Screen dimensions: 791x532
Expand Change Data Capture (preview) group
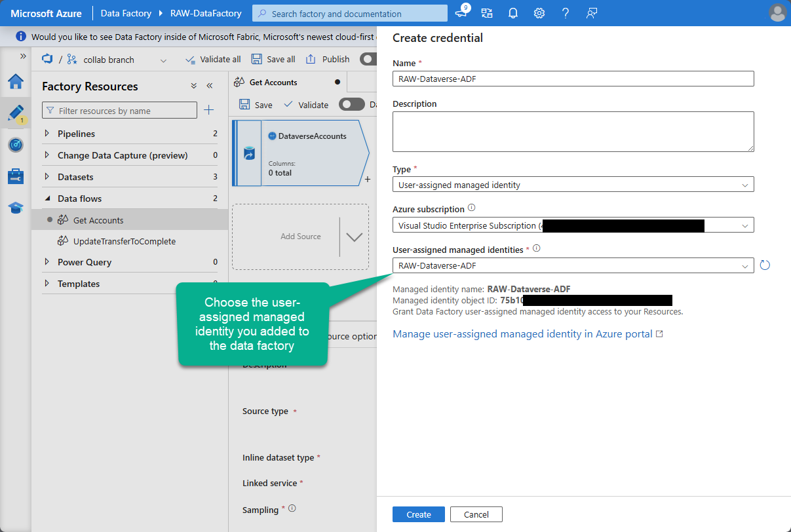(47, 155)
